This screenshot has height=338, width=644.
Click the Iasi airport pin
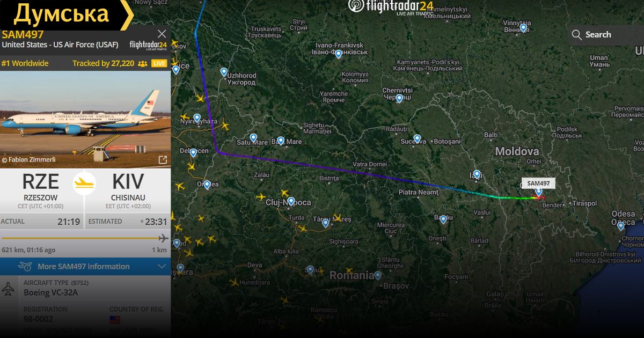point(477,174)
